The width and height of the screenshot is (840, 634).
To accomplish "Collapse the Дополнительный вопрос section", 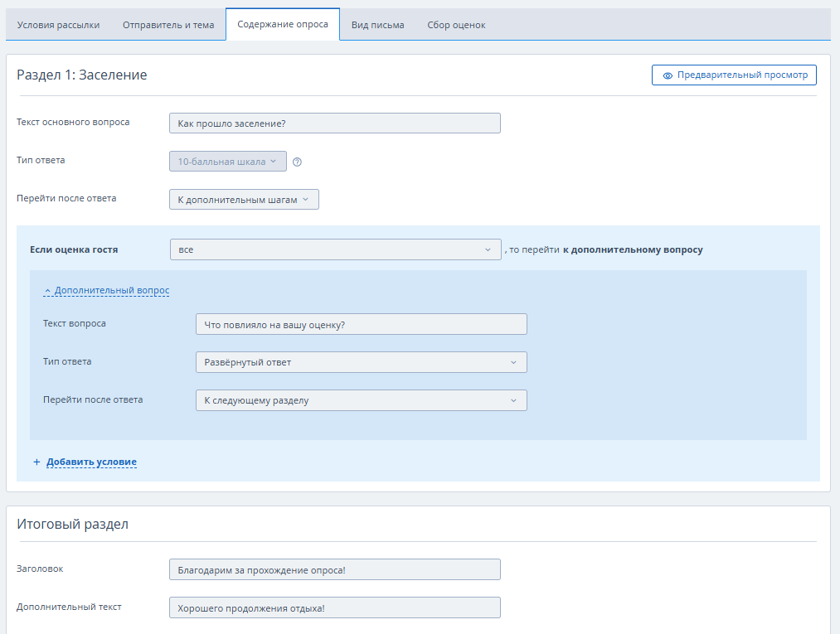I will (107, 290).
